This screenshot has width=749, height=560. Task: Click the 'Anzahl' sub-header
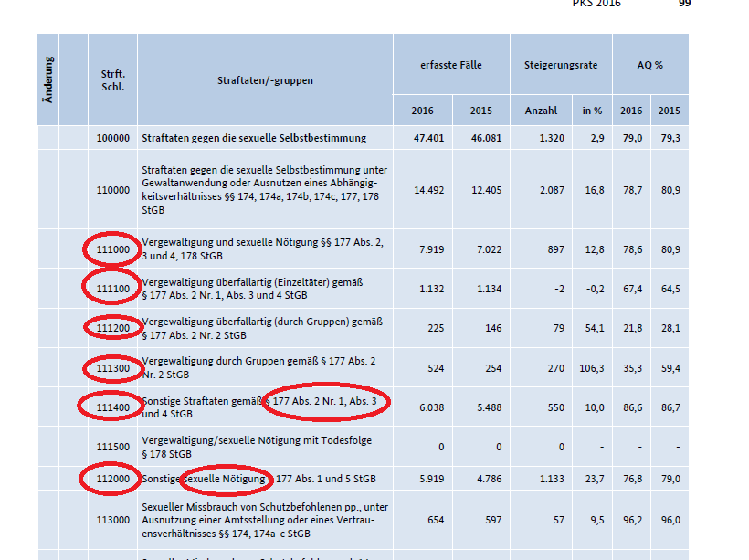pos(541,111)
